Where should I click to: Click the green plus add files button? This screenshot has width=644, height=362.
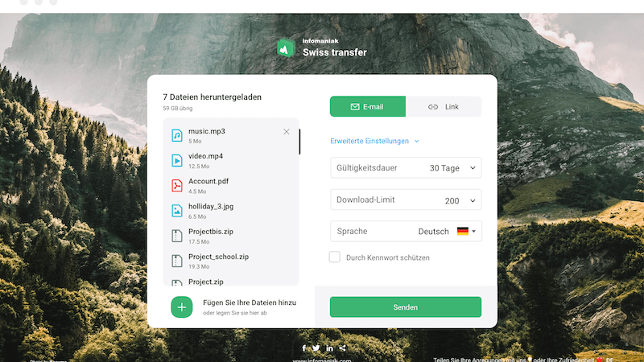(182, 307)
